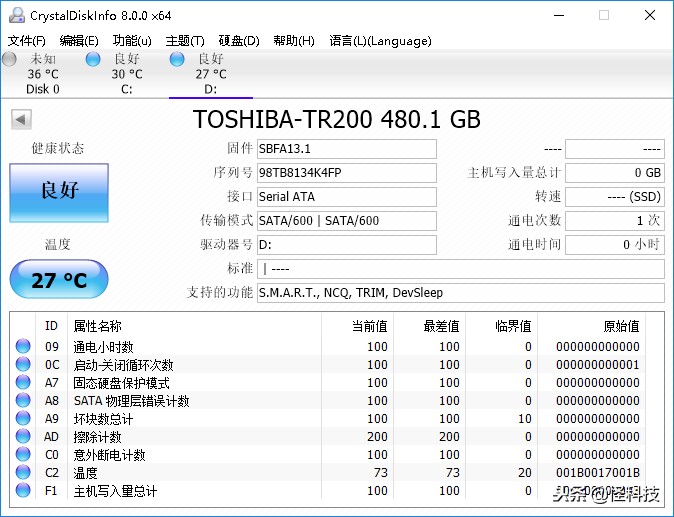Viewport: 674px width, 517px height.
Task: Click blue status orb for D: drive
Action: coord(177,59)
